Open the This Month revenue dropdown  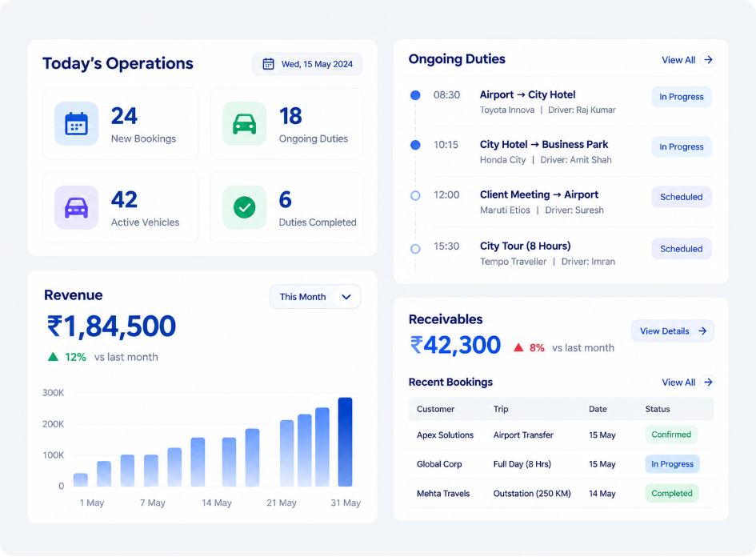pyautogui.click(x=315, y=297)
